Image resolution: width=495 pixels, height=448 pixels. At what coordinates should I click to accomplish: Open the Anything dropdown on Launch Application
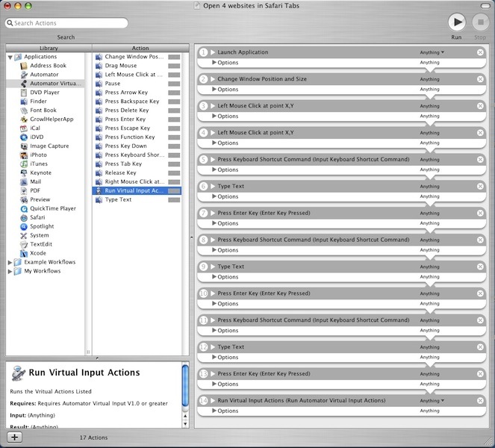pyautogui.click(x=432, y=52)
